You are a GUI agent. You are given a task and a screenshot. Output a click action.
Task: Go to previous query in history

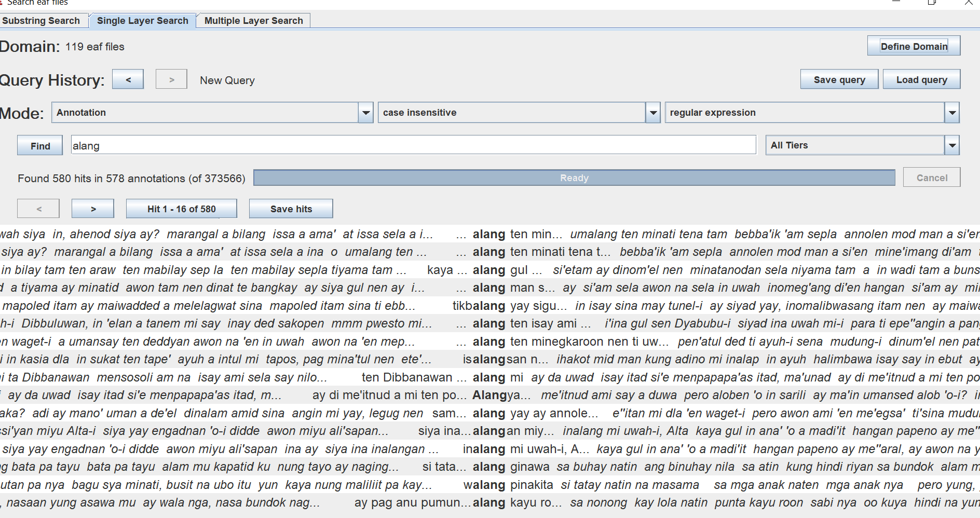(x=128, y=79)
